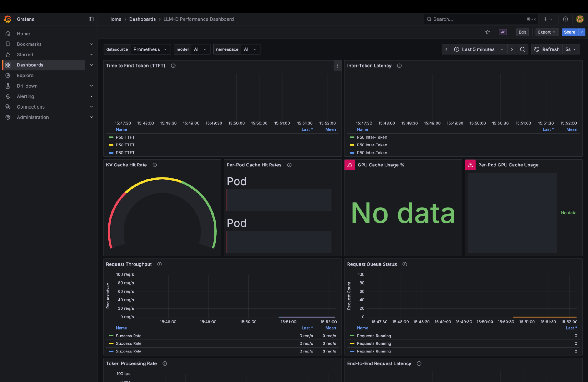Image resolution: width=588 pixels, height=382 pixels.
Task: Mark dashboard as favorite with star icon
Action: 488,32
